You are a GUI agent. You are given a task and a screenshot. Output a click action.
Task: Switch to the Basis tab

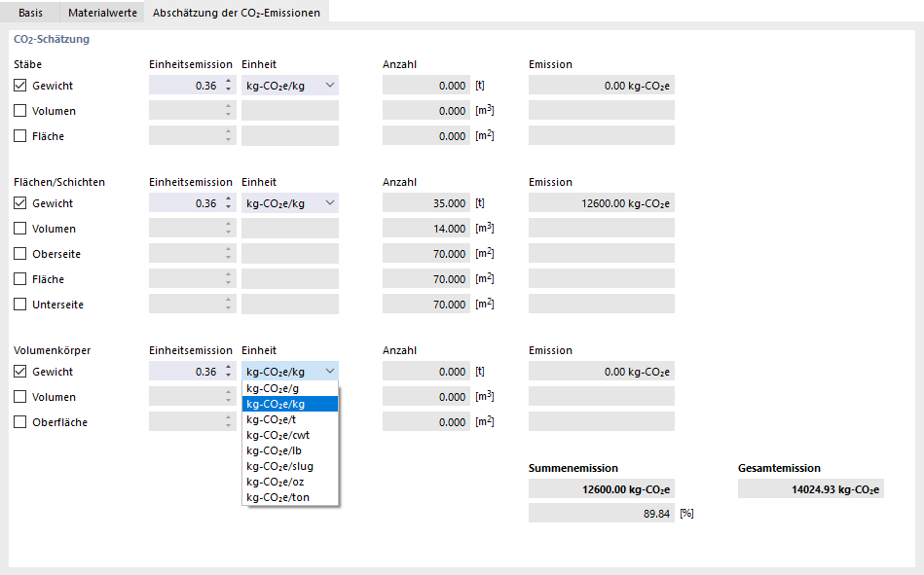(30, 13)
